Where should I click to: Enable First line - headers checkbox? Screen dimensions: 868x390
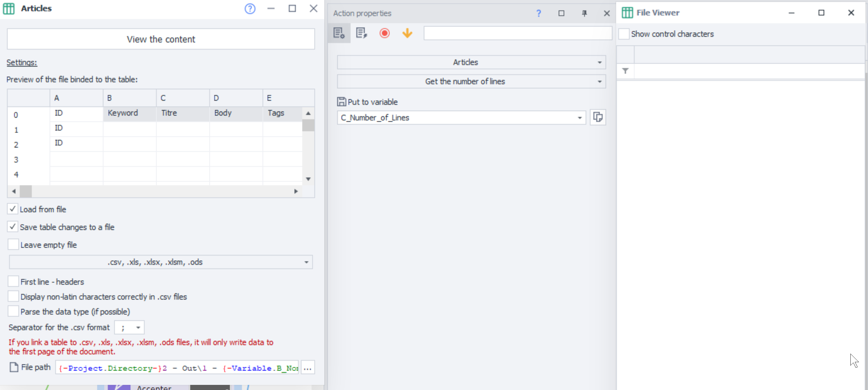13,281
